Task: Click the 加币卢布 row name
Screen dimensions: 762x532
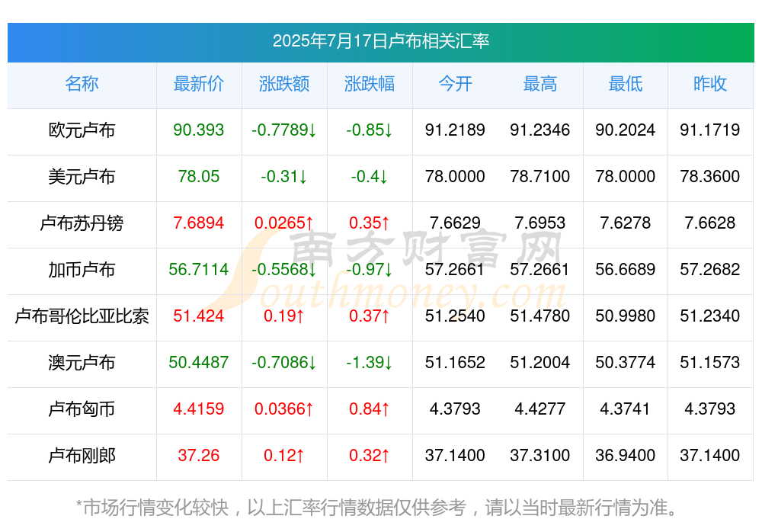Action: coord(82,269)
